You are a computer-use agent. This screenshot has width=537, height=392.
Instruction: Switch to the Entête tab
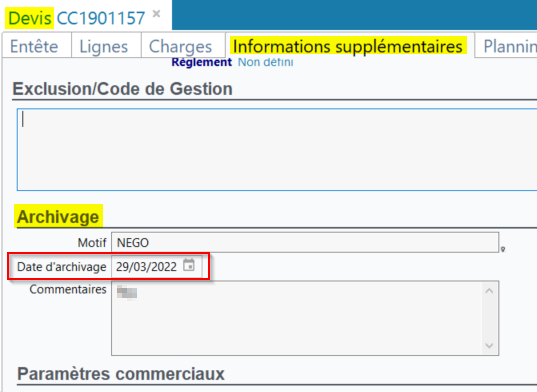tap(34, 46)
